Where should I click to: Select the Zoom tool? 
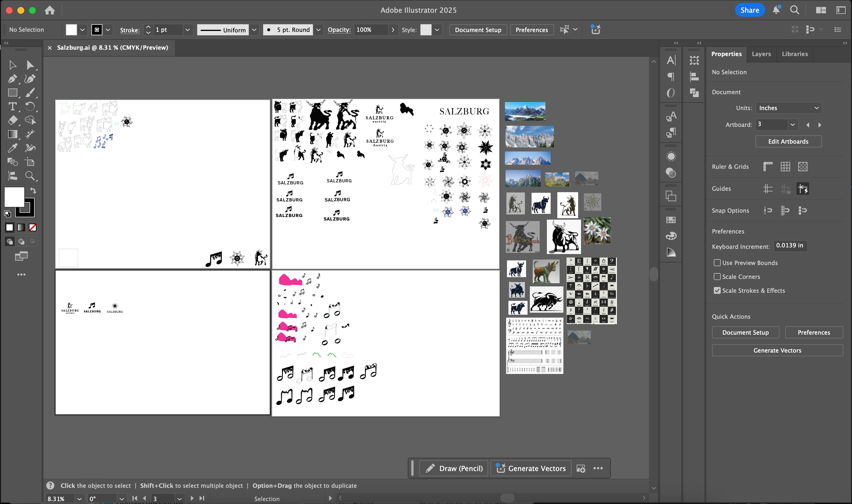pos(30,176)
